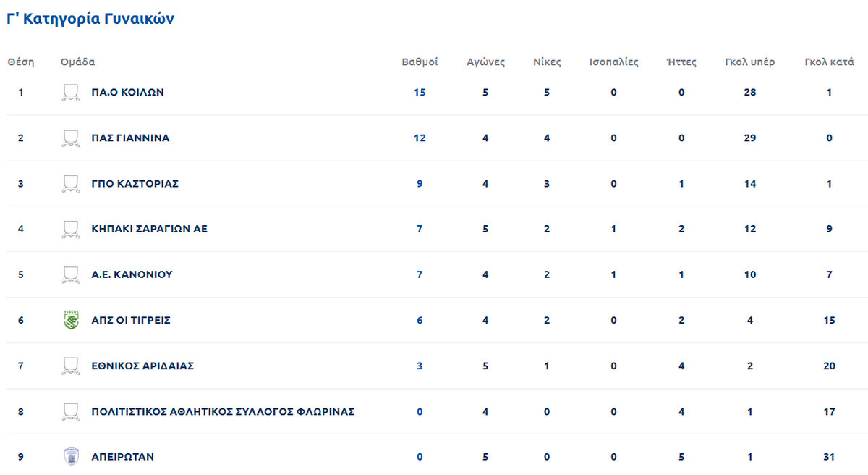Click the ΠΑ.Ο ΚΟΙΛΩΝ team crest icon
The height and width of the screenshot is (475, 868).
point(70,93)
